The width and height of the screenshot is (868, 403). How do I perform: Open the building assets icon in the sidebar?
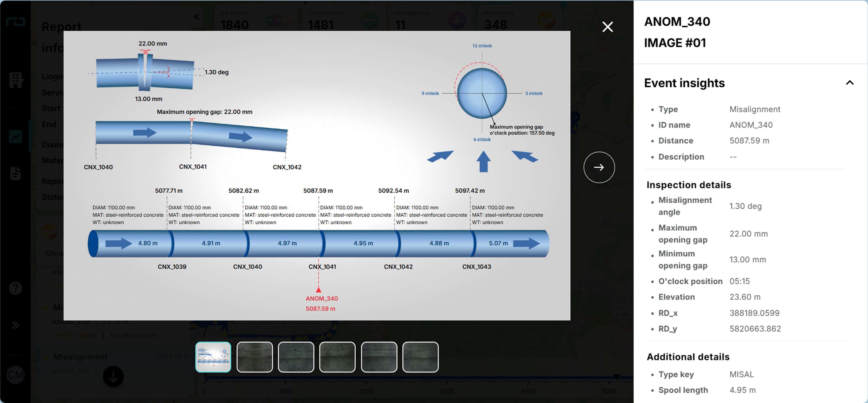16,80
